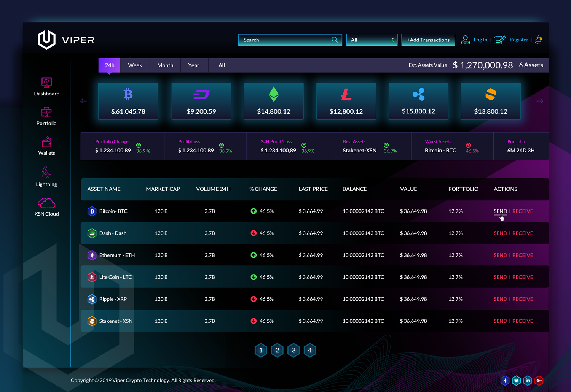Image resolution: width=571 pixels, height=392 pixels.
Task: Open the XSN Cloud sidebar icon
Action: click(46, 203)
